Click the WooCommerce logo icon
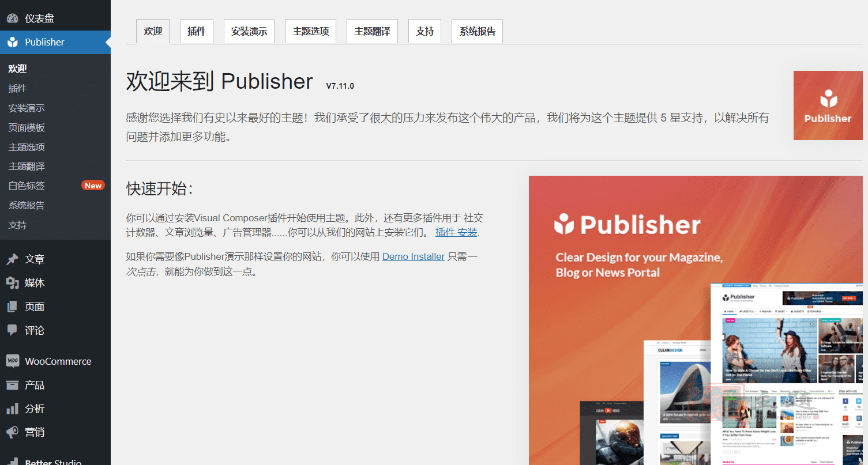868x465 pixels. click(x=12, y=361)
